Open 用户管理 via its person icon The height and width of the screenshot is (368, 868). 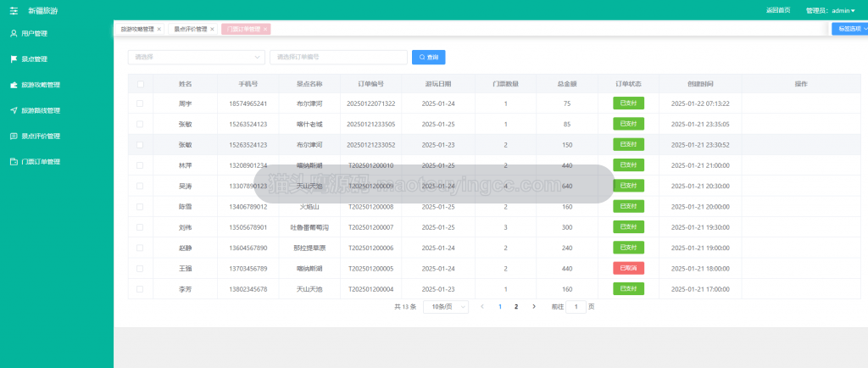14,33
